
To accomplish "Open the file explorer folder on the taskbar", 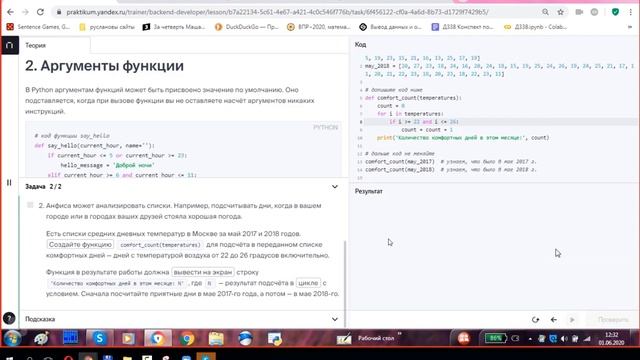I will 216,338.
